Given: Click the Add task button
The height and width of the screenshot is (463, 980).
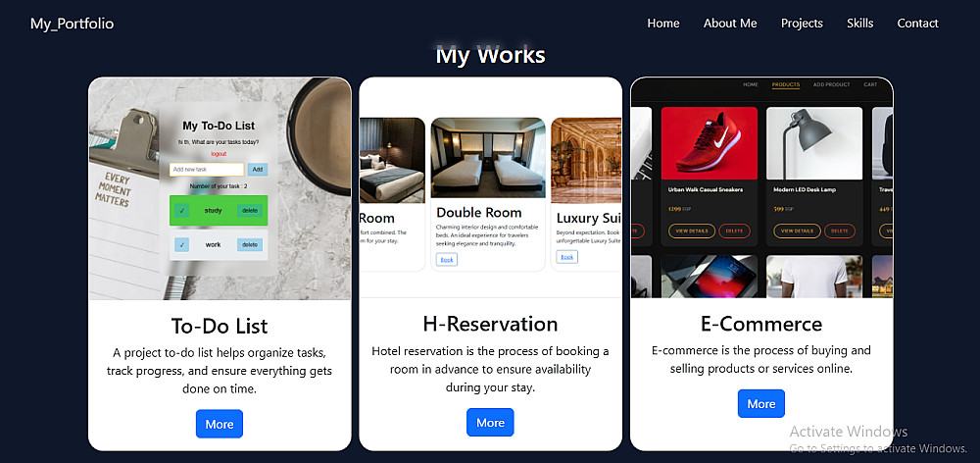Looking at the screenshot, I should point(258,170).
